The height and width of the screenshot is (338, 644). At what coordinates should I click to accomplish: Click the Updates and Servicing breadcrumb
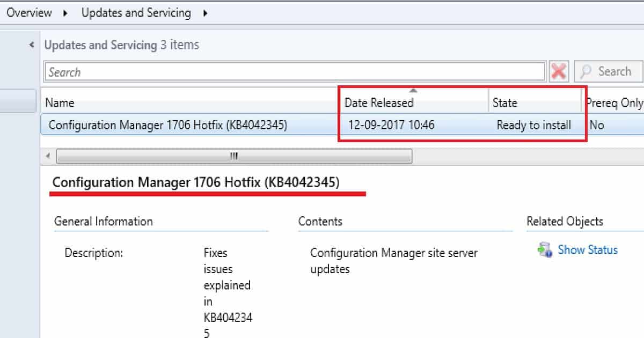click(136, 12)
